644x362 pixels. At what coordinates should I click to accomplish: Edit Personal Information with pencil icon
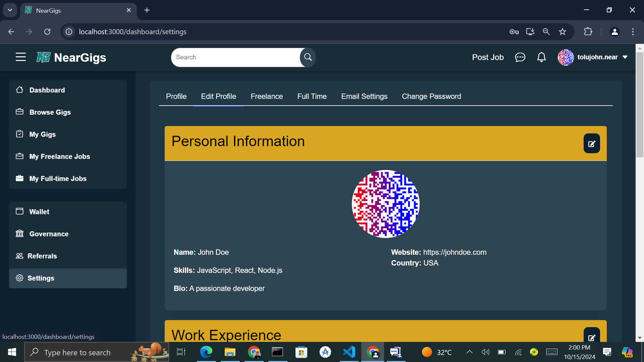(592, 143)
